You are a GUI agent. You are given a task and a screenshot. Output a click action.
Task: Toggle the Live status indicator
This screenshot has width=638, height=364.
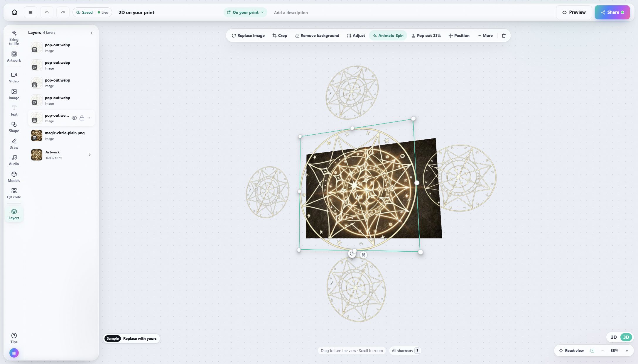[x=103, y=12]
